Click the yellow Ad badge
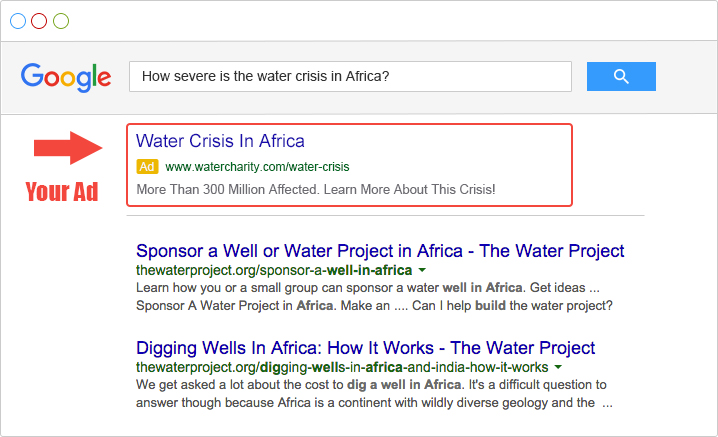This screenshot has width=718, height=437. (147, 166)
